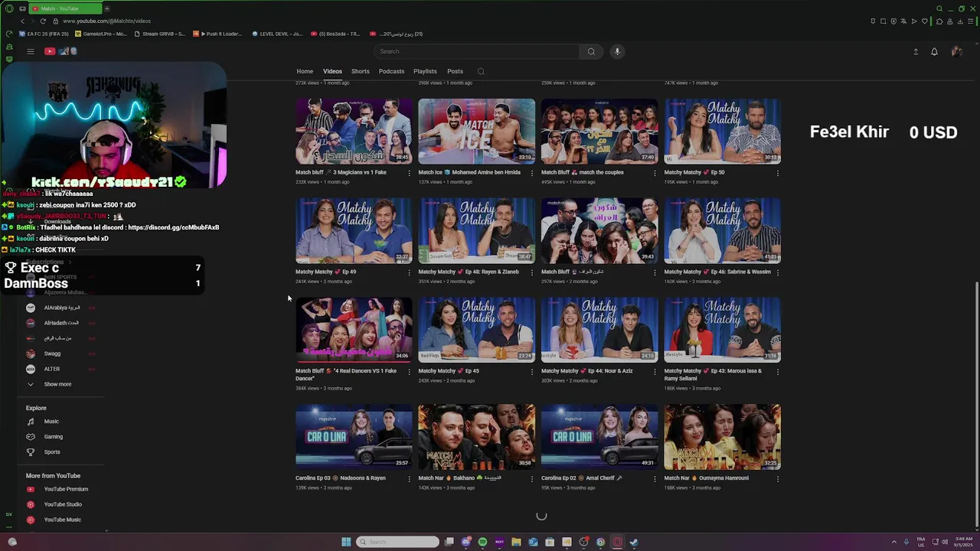Open the Swagg subscription channel
Image resolution: width=980 pixels, height=551 pixels.
pyautogui.click(x=52, y=354)
